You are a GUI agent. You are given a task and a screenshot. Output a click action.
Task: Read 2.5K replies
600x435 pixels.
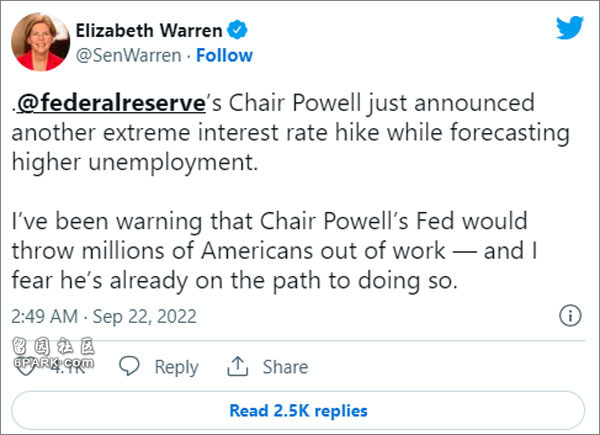(x=298, y=411)
